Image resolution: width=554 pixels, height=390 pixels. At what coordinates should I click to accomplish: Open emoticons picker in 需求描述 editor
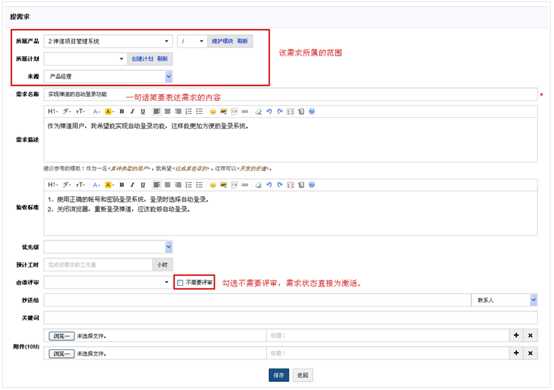pyautogui.click(x=213, y=111)
